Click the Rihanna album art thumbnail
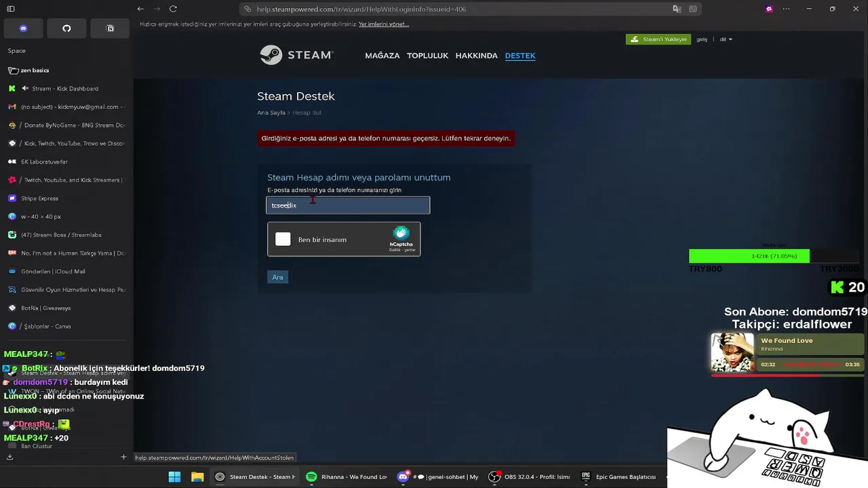This screenshot has width=868, height=488. [x=732, y=352]
